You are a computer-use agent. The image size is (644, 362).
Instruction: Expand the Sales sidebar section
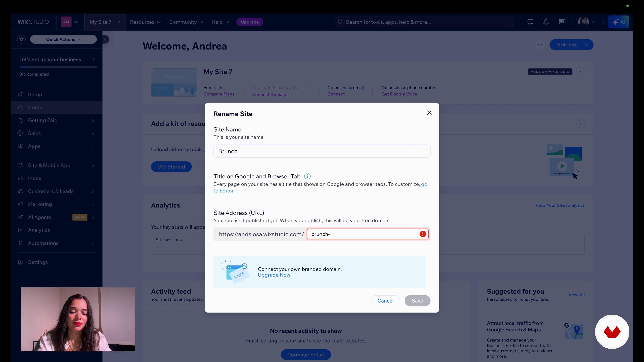click(x=57, y=133)
